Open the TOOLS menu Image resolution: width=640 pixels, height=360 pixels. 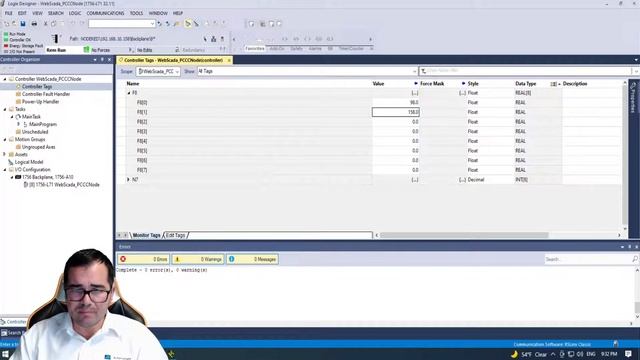click(x=136, y=13)
